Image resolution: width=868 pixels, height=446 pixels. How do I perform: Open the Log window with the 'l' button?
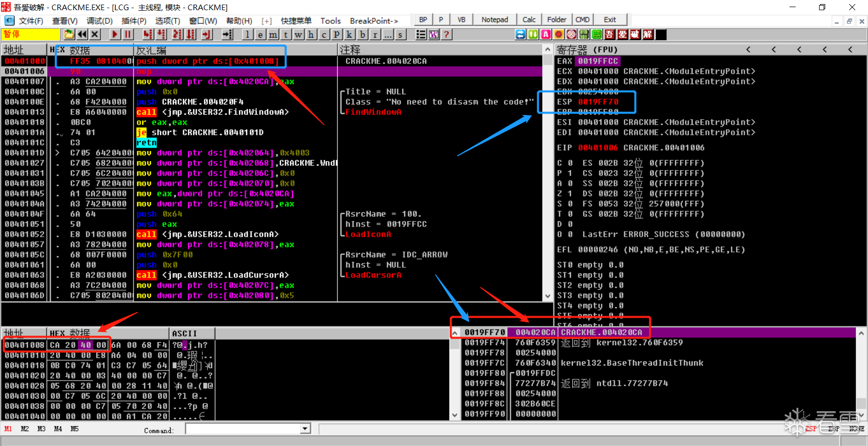click(247, 34)
